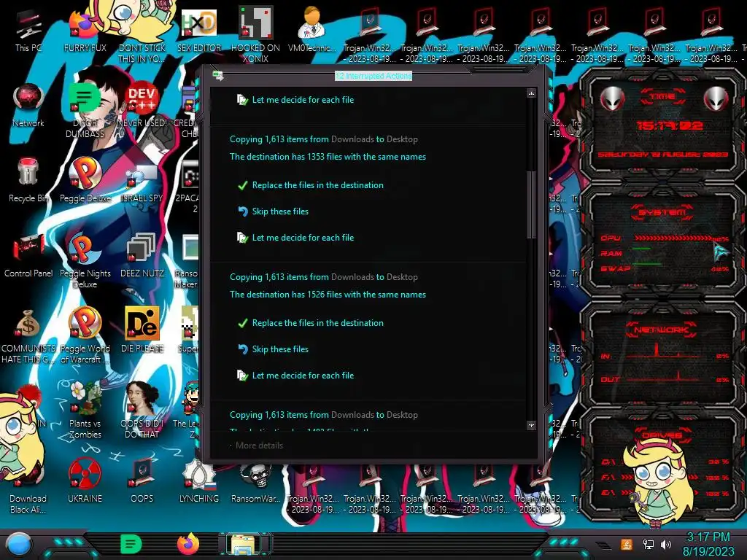Select the OOPS DID I DO THAT icon
This screenshot has width=747, height=560.
(x=142, y=411)
